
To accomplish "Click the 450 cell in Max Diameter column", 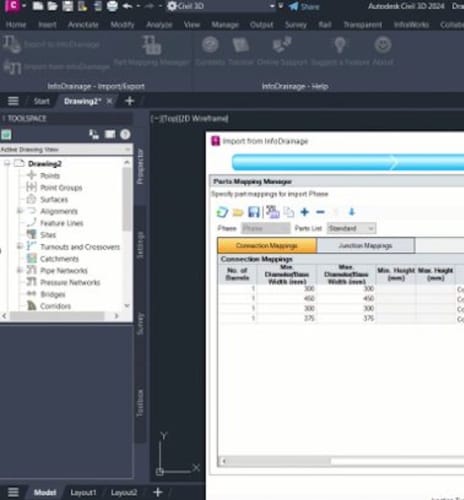I will tap(346, 298).
